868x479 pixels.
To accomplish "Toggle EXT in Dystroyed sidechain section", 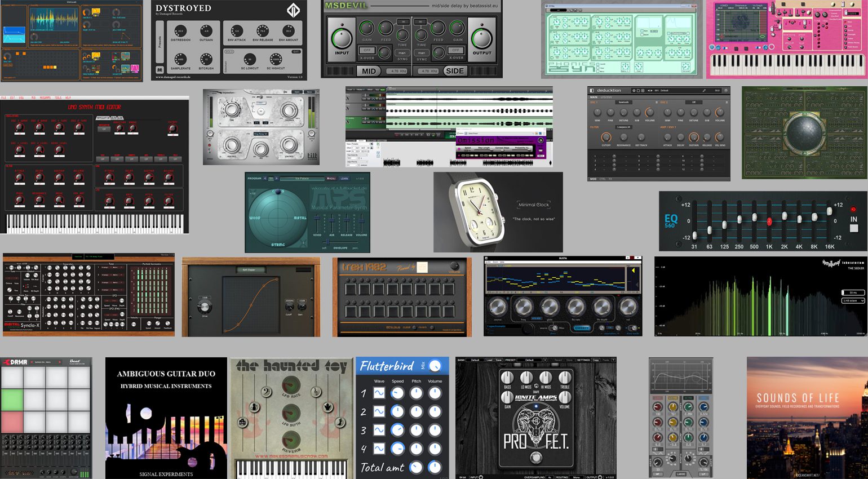I will (296, 52).
